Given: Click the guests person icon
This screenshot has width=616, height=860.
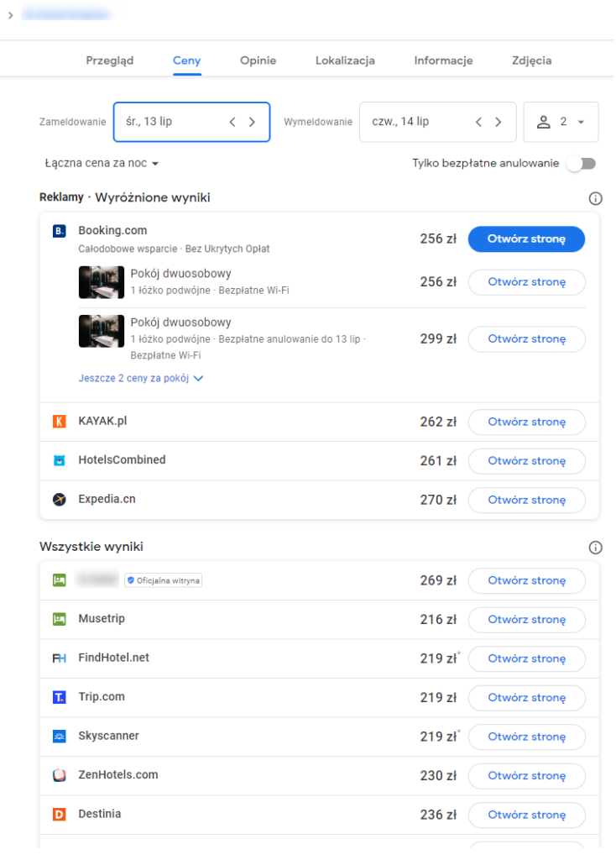Looking at the screenshot, I should click(x=543, y=122).
